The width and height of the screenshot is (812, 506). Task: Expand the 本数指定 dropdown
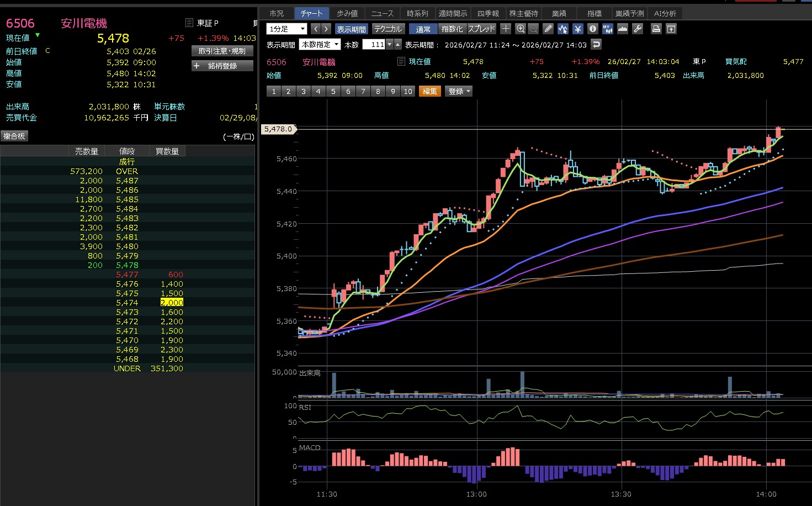[320, 45]
